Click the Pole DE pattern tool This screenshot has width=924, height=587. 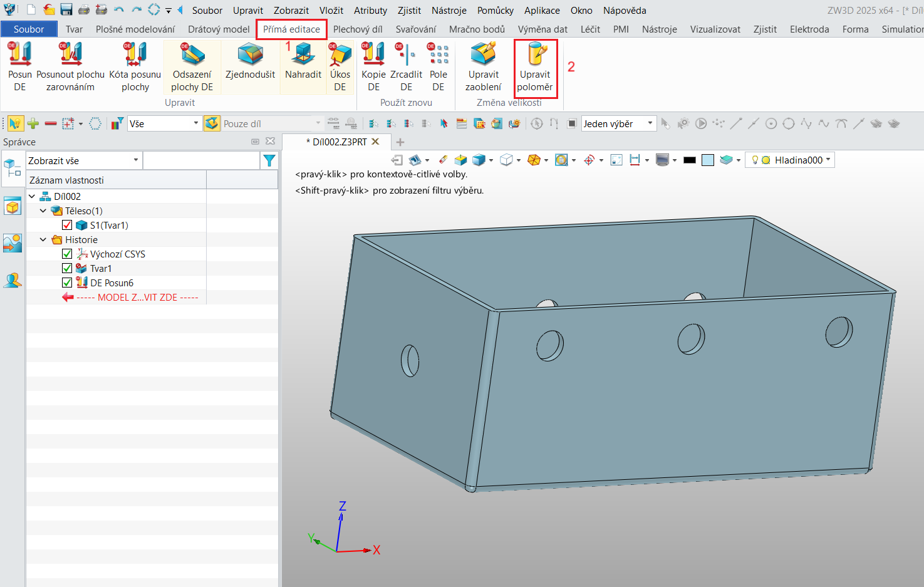pyautogui.click(x=439, y=67)
